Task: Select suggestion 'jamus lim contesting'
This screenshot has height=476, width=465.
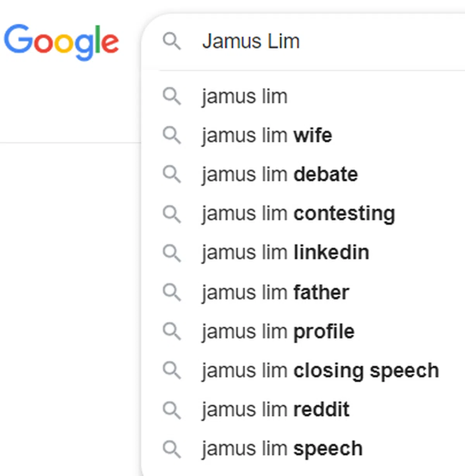Action: point(298,214)
